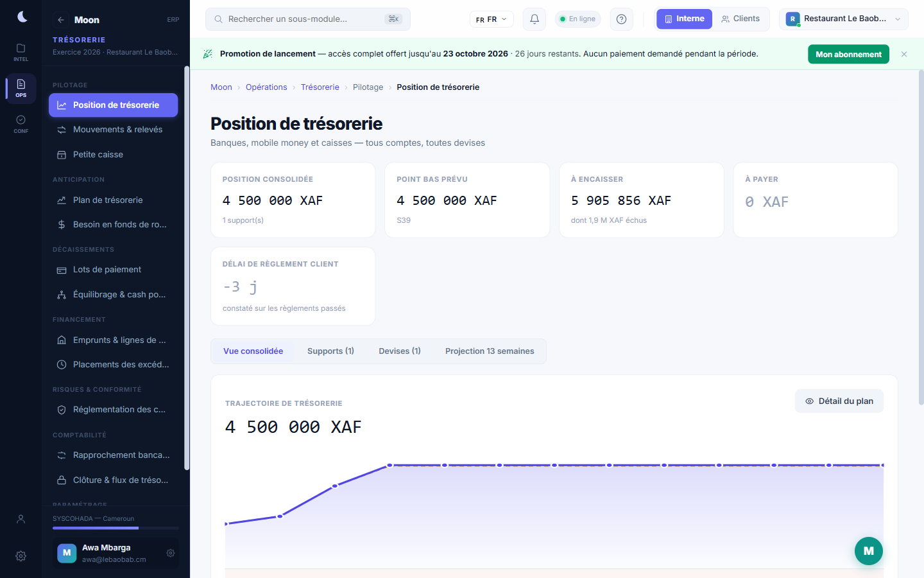Open Position de trésorerie in sidebar
The width and height of the screenshot is (924, 578).
coord(113,105)
